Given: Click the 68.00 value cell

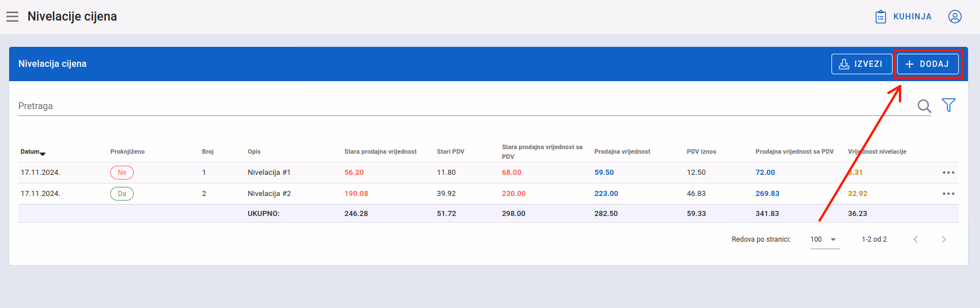Looking at the screenshot, I should click(x=511, y=173).
